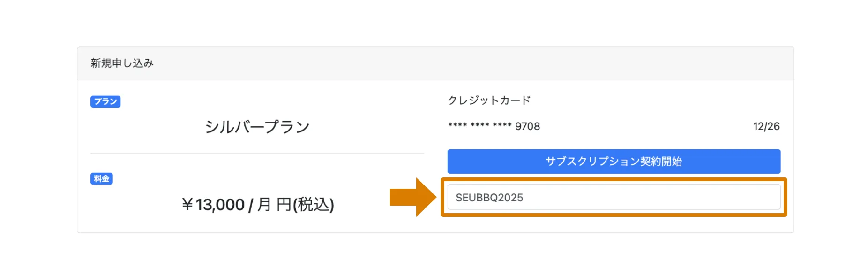Click the blue 料金 badge
This screenshot has width=868, height=262.
[101, 179]
